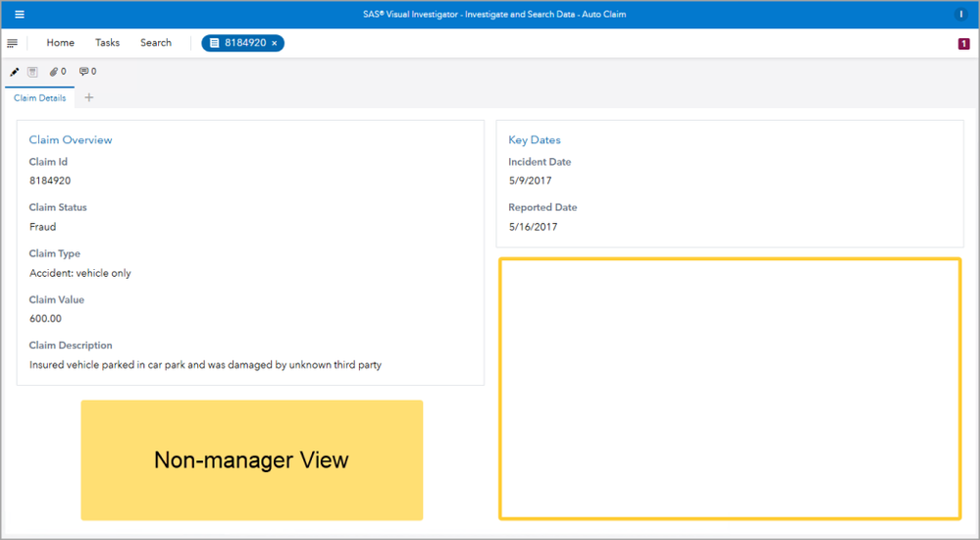The width and height of the screenshot is (980, 540).
Task: Click the SAS Visual Investigator title text
Action: (494, 14)
